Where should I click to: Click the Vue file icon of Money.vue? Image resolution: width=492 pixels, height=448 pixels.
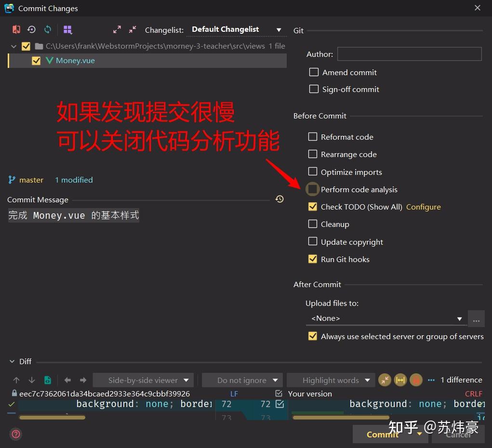pyautogui.click(x=49, y=60)
